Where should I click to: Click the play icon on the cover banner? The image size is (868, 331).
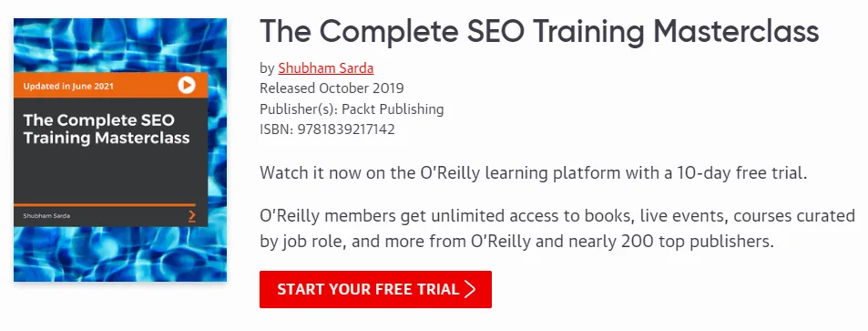point(187,86)
